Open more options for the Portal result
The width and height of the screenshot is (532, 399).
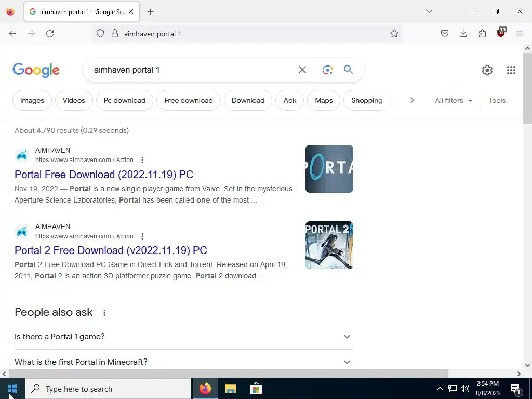142,160
